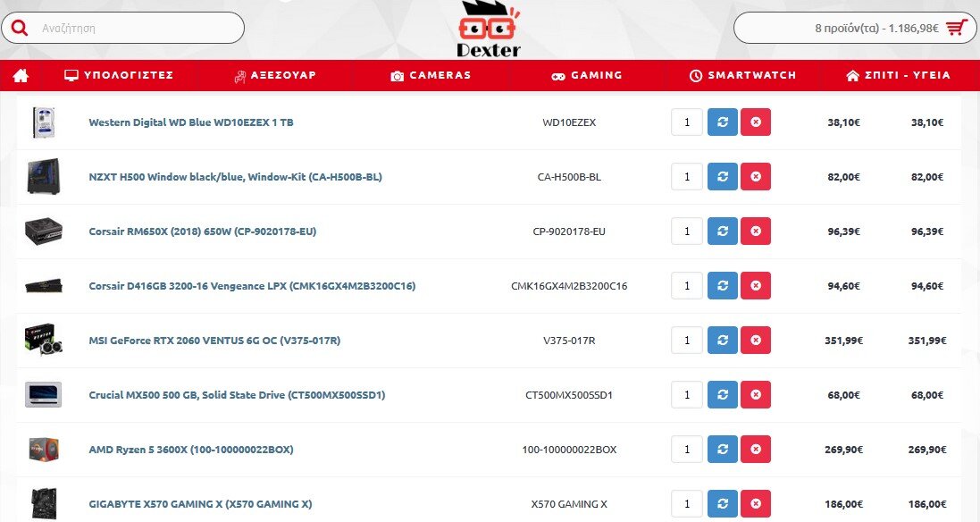The width and height of the screenshot is (980, 522).
Task: Update quantity for WD Blue WD10EZEX
Action: 723,122
